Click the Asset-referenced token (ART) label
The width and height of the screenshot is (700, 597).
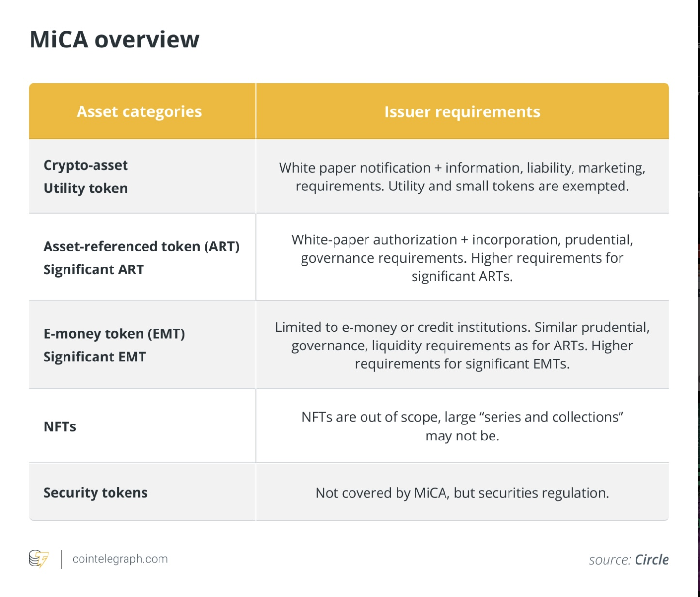click(141, 246)
